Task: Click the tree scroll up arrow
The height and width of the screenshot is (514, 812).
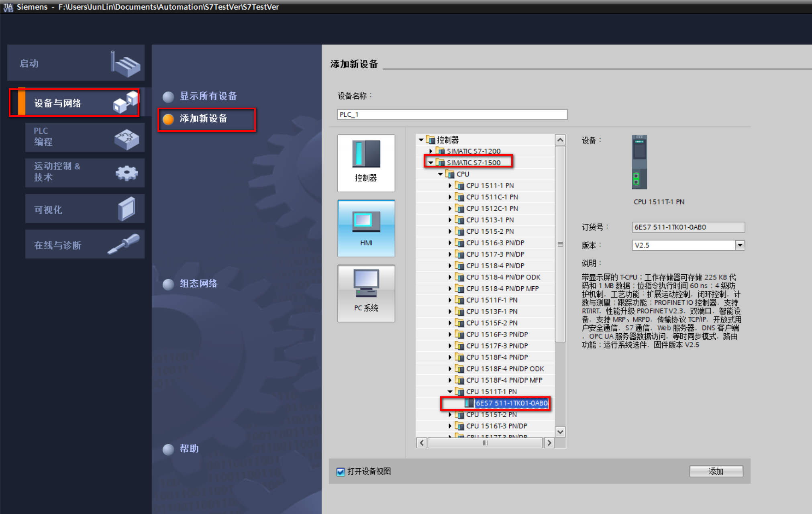Action: (x=560, y=140)
